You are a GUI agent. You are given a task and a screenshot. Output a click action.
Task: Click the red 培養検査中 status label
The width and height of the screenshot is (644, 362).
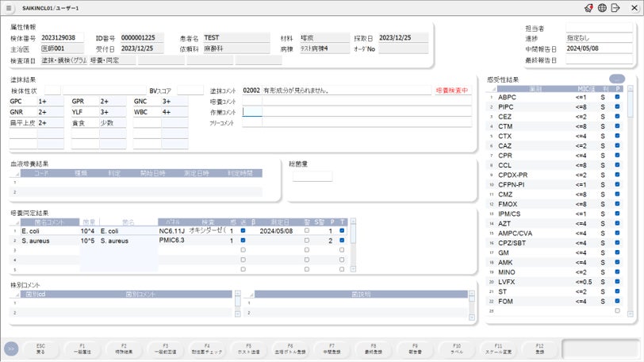coord(452,90)
